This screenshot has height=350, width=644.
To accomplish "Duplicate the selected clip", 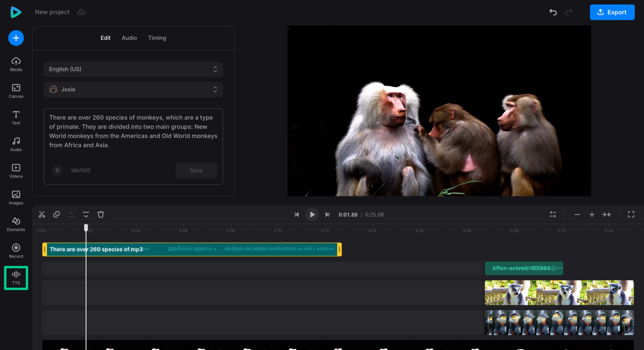I will [x=57, y=214].
